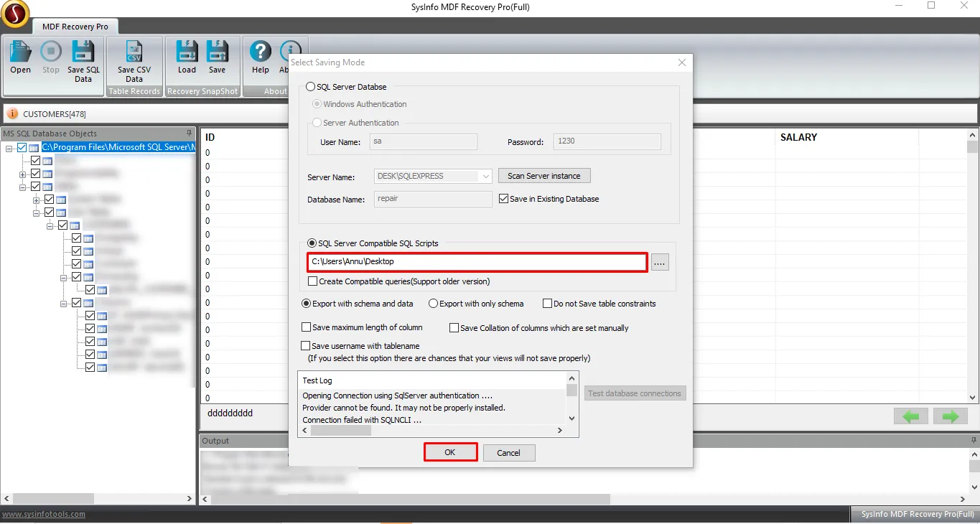Close the Select Saving Mode dialog
Image resolution: width=980 pixels, height=524 pixels.
click(x=682, y=62)
